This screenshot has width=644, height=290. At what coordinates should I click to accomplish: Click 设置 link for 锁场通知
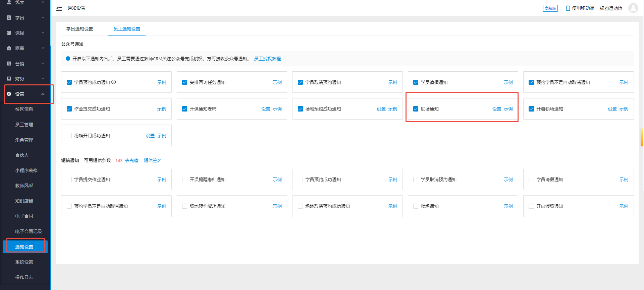(x=497, y=109)
